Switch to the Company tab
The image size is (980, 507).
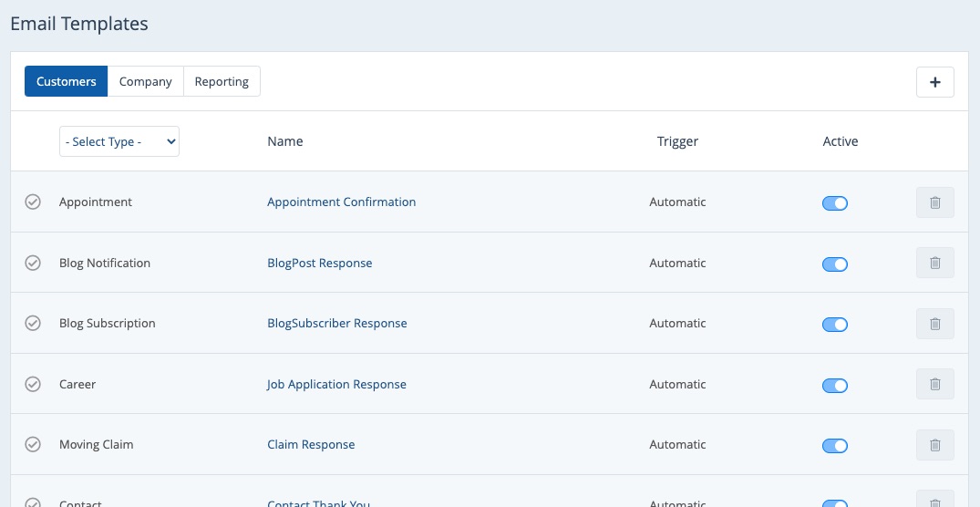coord(145,81)
